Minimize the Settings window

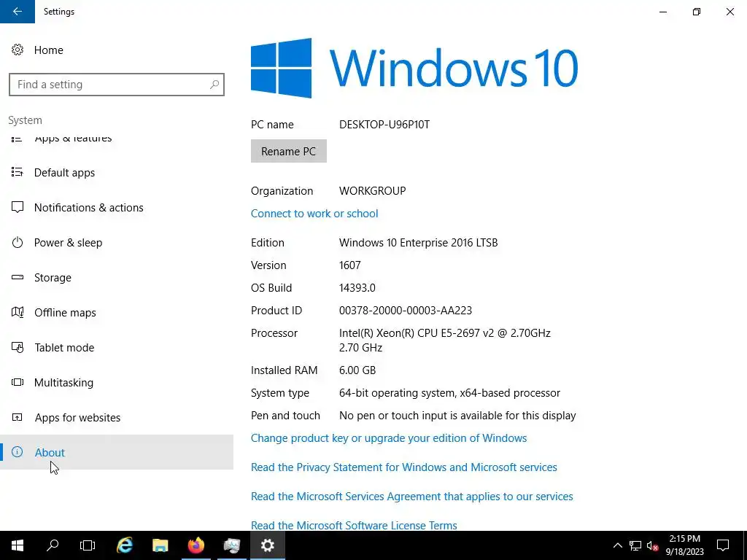[663, 12]
